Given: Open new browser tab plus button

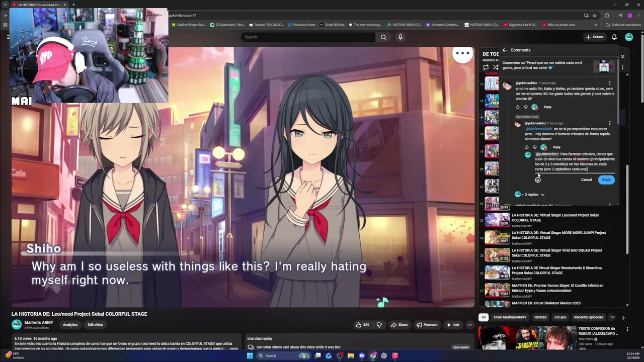Looking at the screenshot, I should coord(73,5).
